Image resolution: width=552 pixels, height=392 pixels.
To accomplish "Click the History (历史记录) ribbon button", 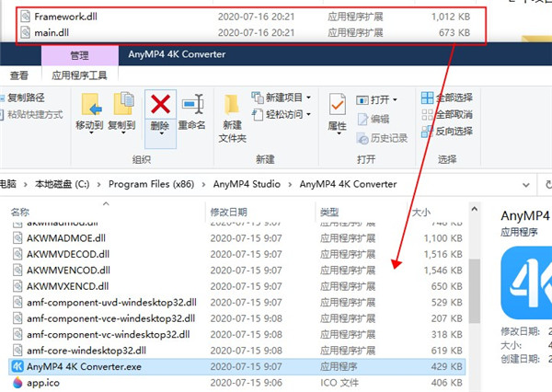I will [x=382, y=138].
